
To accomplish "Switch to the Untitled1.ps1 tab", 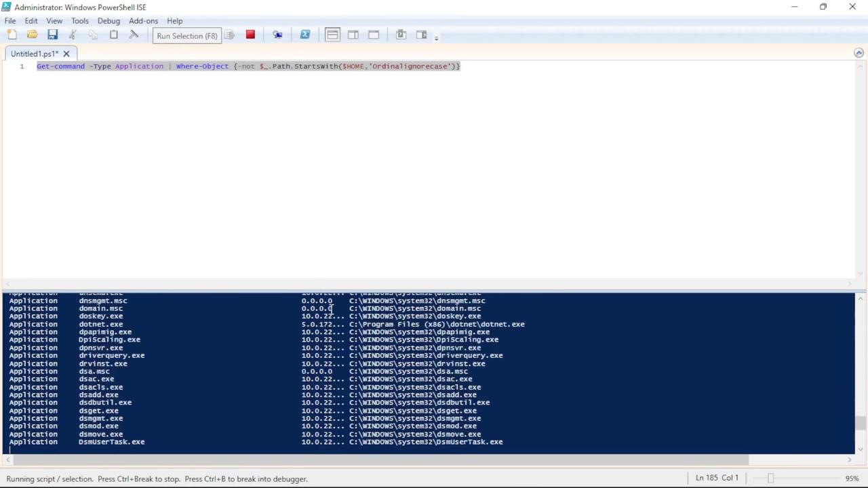I will click(x=34, y=54).
